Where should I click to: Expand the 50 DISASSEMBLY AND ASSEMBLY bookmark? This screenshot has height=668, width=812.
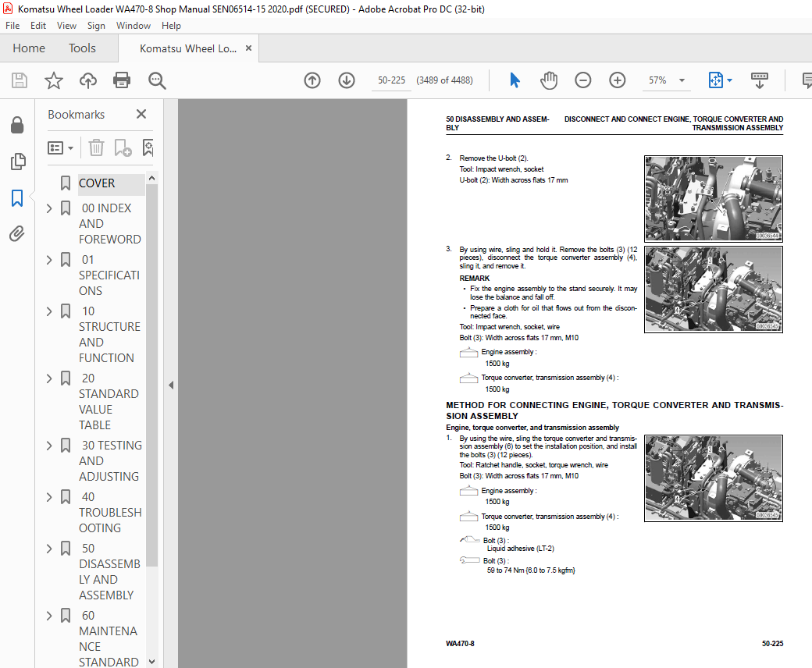(x=49, y=549)
